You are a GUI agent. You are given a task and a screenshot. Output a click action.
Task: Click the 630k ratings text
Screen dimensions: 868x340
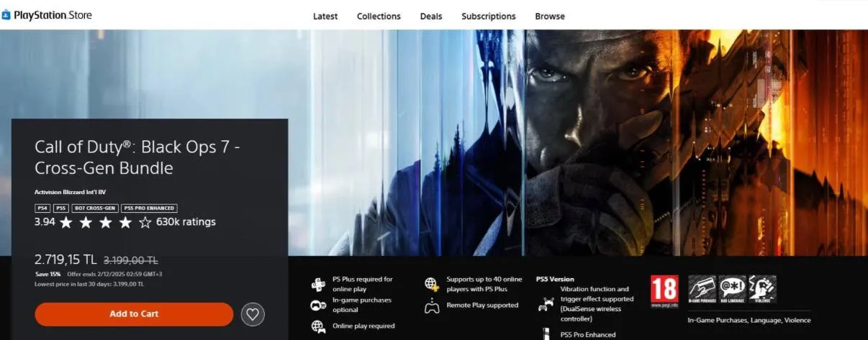(x=186, y=222)
